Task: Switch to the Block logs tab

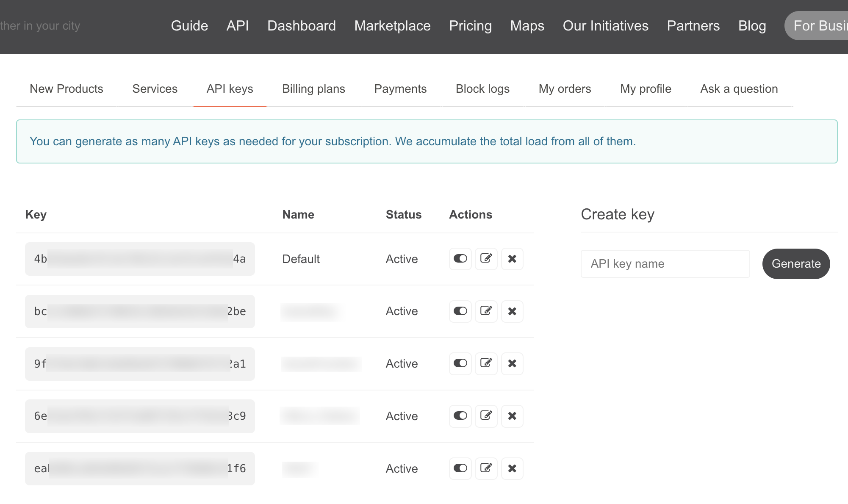Action: 482,89
